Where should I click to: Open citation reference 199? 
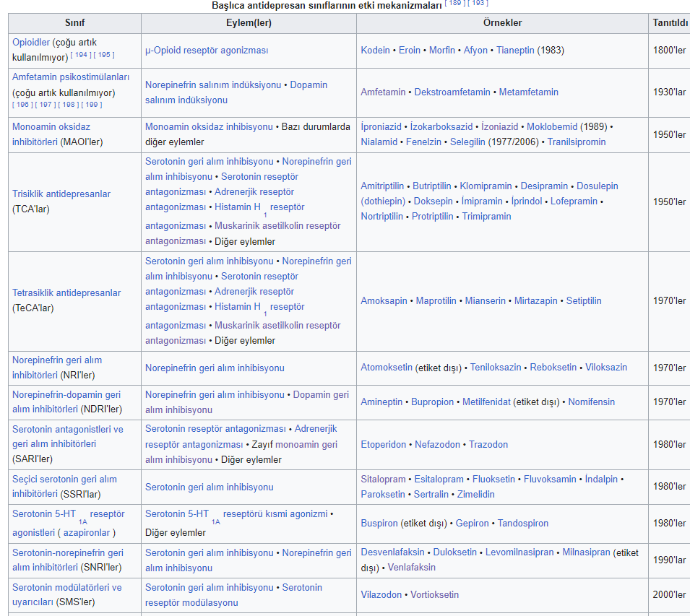click(92, 105)
